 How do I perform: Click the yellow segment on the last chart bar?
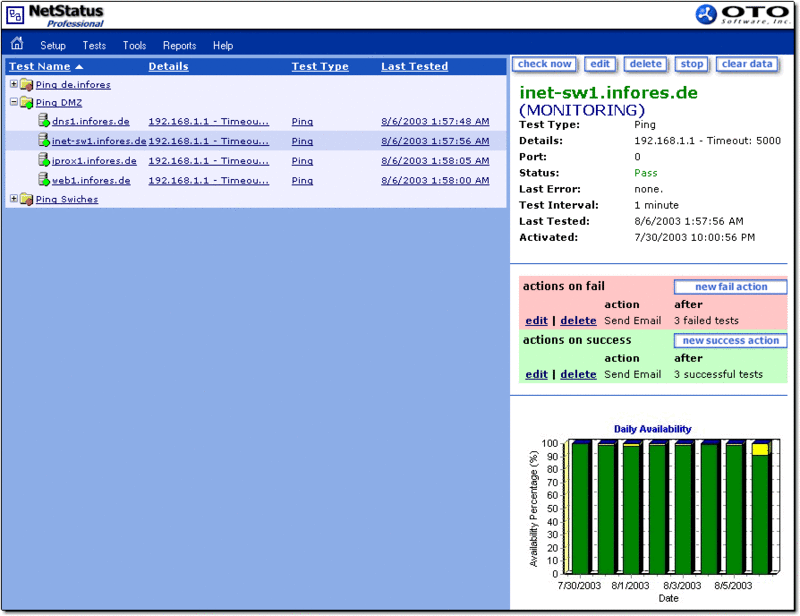pos(760,450)
